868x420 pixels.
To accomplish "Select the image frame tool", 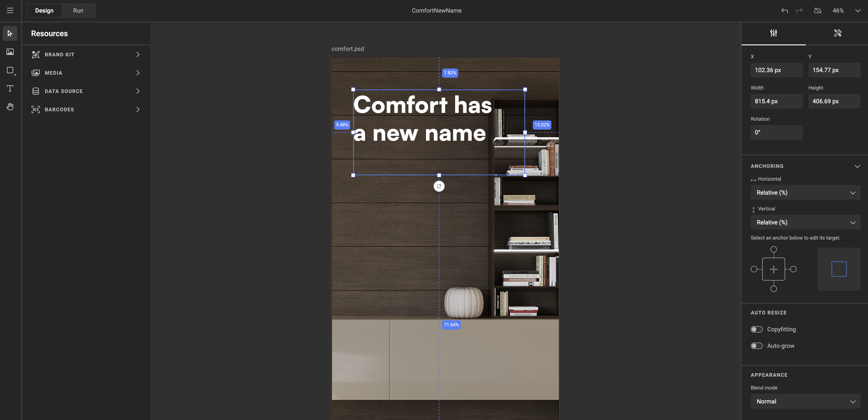I will 10,52.
